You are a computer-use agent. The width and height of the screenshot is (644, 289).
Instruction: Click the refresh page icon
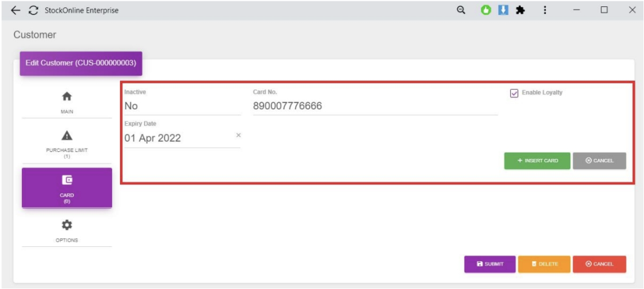(x=33, y=11)
